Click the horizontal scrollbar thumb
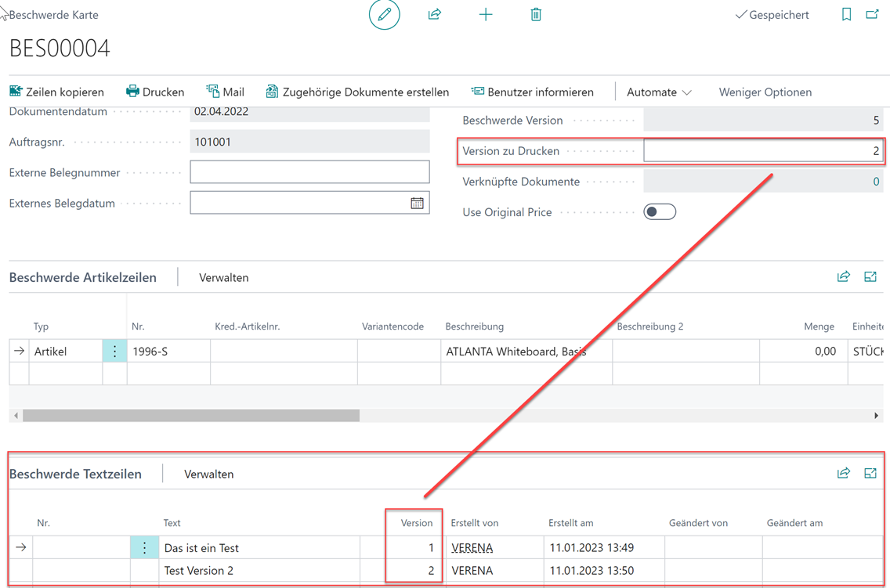 pyautogui.click(x=190, y=416)
